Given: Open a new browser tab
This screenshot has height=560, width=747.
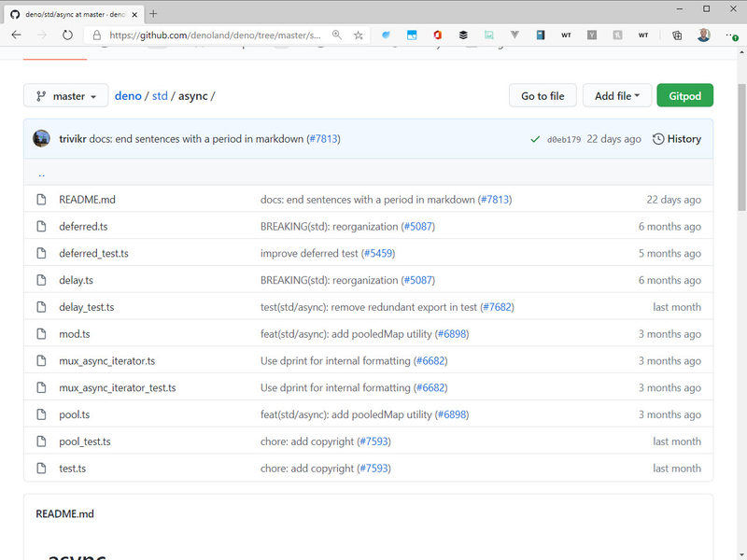Looking at the screenshot, I should (x=151, y=13).
